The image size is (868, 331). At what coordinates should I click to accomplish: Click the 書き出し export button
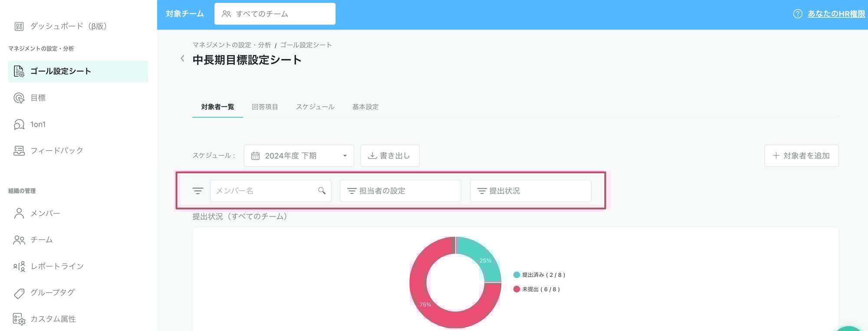click(x=390, y=156)
